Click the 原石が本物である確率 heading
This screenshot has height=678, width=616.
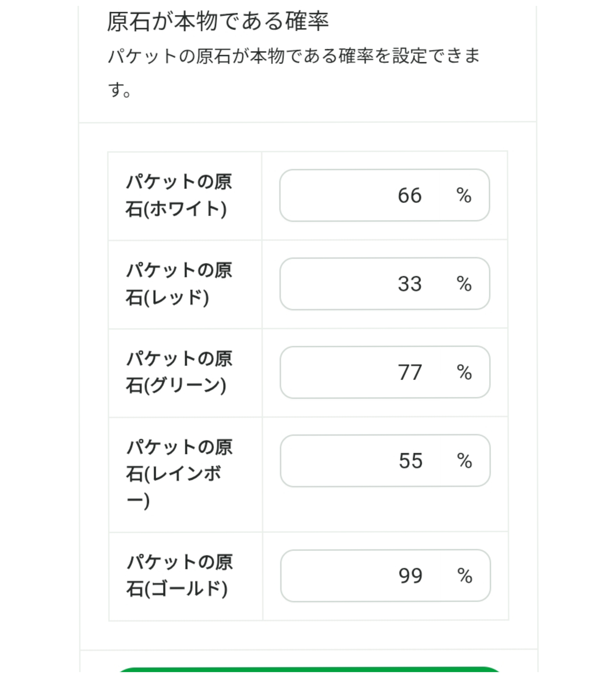point(217,22)
